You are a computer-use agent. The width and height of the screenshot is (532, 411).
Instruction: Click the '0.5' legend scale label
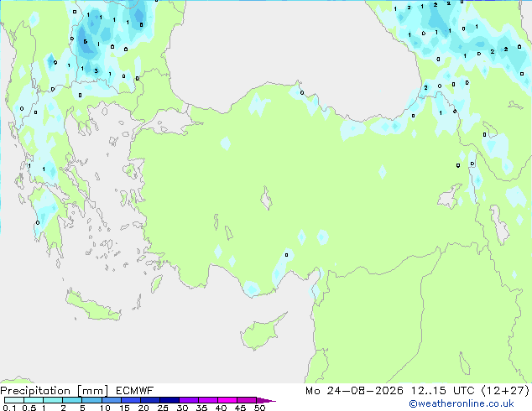coord(29,408)
